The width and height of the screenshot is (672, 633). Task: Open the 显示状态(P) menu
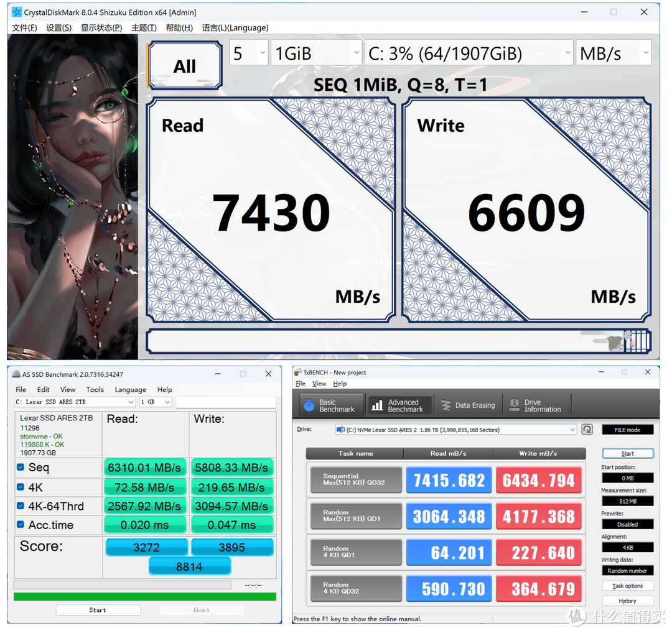(101, 28)
